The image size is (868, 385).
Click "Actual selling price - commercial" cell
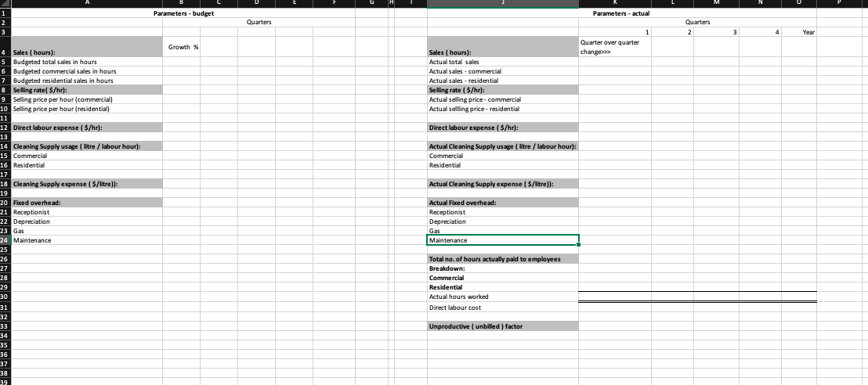pos(503,99)
